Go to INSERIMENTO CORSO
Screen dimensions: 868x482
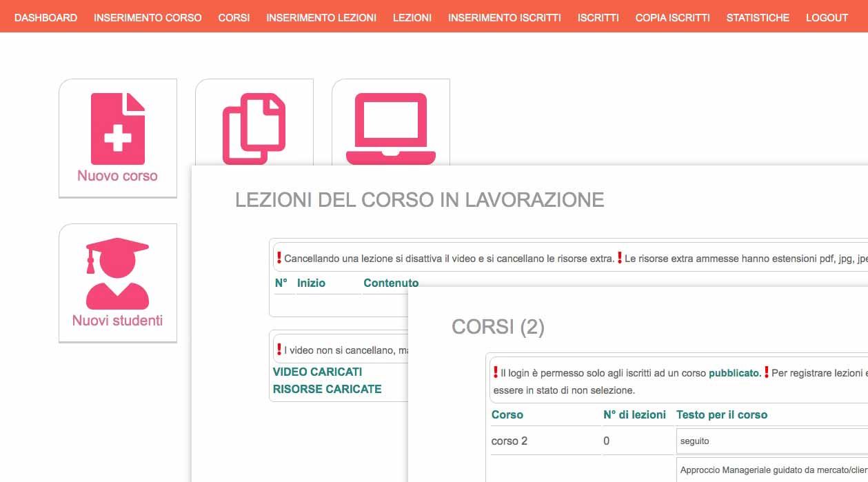click(x=148, y=18)
